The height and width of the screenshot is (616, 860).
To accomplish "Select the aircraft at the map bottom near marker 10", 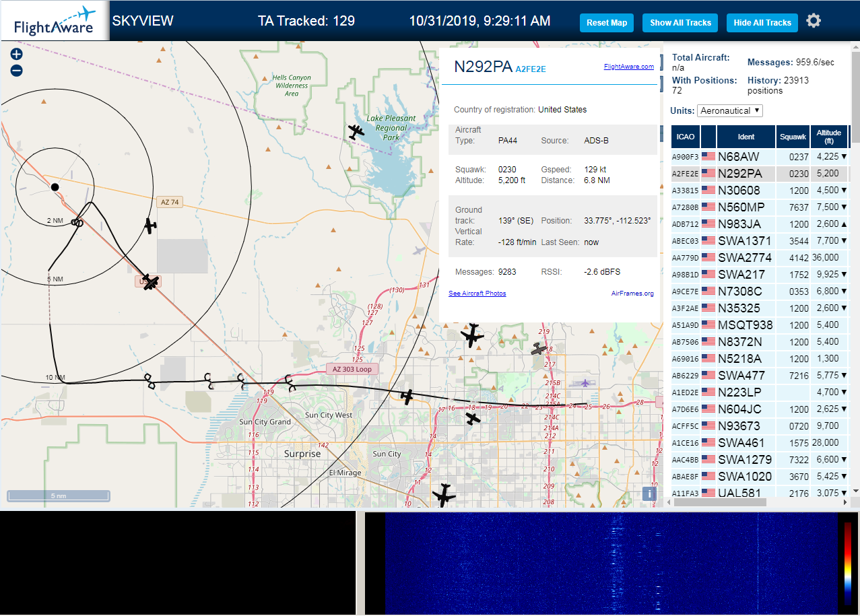I will pyautogui.click(x=444, y=495).
